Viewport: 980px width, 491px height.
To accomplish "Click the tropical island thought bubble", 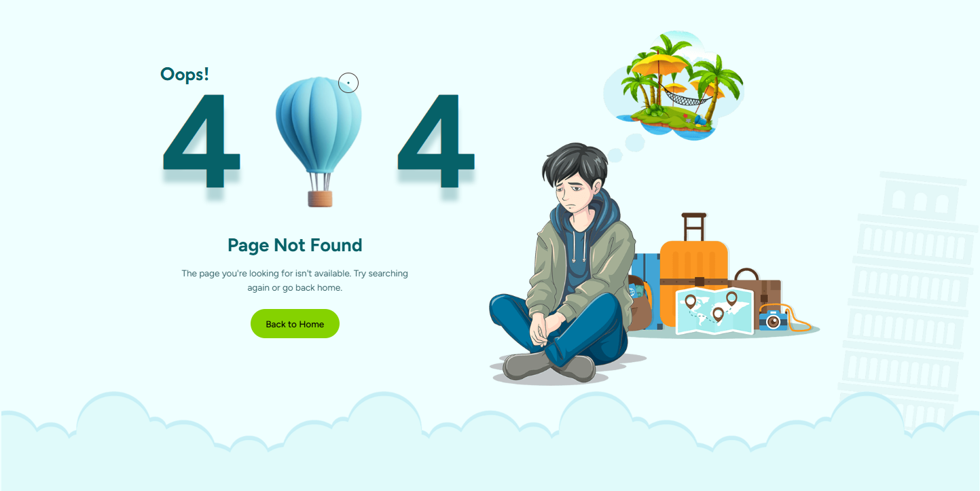I will point(674,84).
